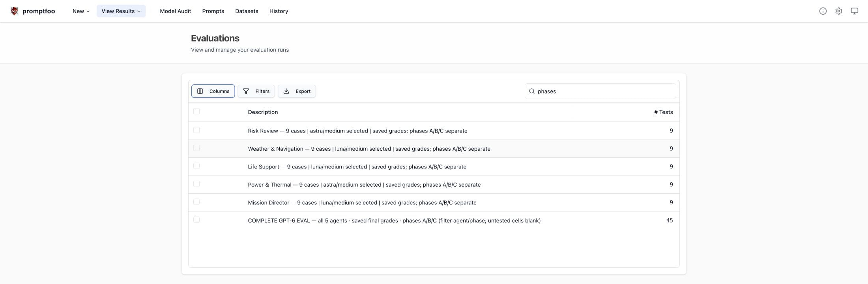
Task: Open the Filters button
Action: [x=256, y=91]
